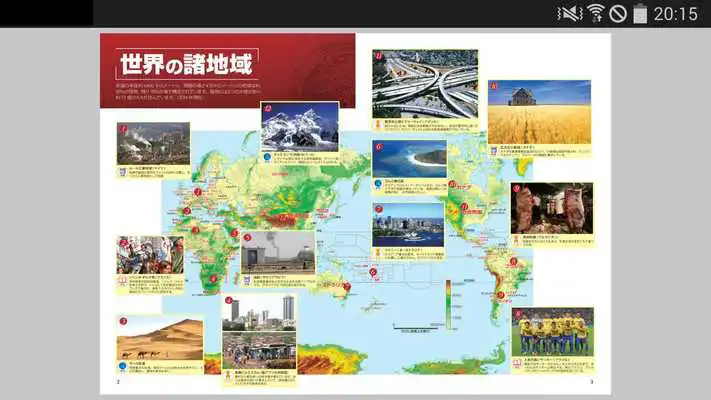The image size is (711, 400).
Task: Open the highway interchange aerial photo
Action: click(x=424, y=85)
